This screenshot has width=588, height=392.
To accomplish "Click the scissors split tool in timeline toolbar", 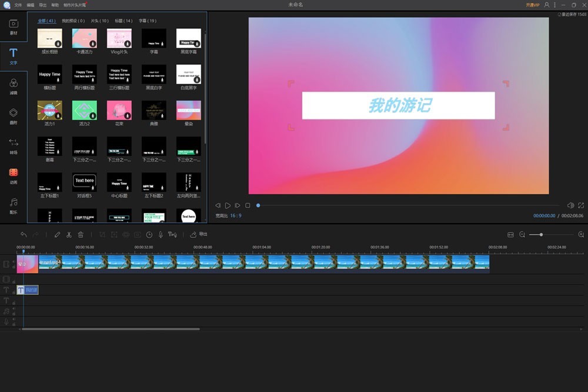I will tap(69, 234).
